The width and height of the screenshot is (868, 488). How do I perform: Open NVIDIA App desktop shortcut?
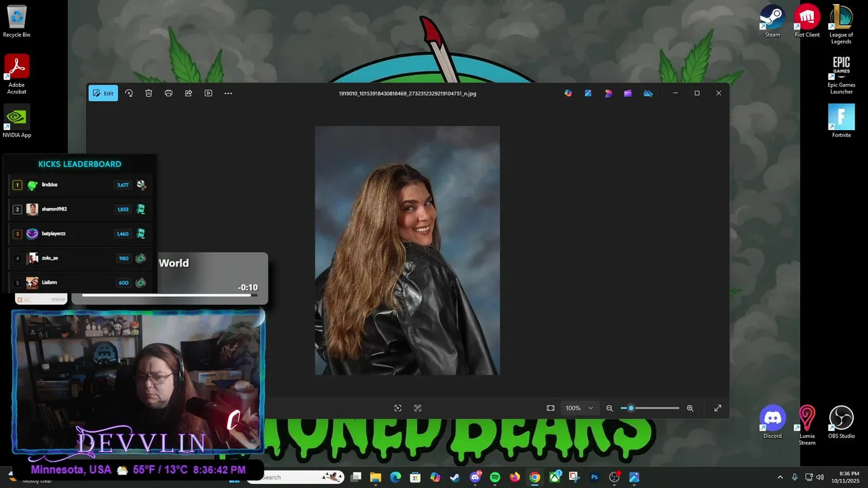(x=16, y=122)
